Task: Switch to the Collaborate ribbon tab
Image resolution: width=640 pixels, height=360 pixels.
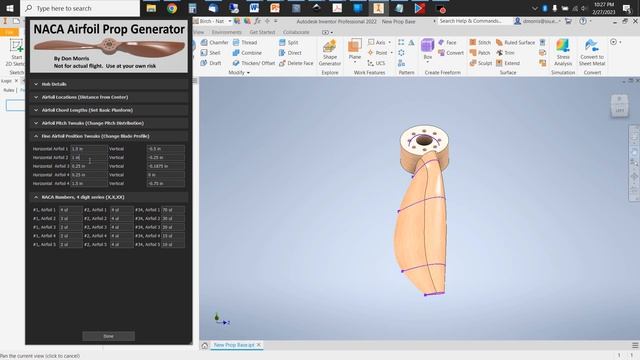Action: [296, 32]
